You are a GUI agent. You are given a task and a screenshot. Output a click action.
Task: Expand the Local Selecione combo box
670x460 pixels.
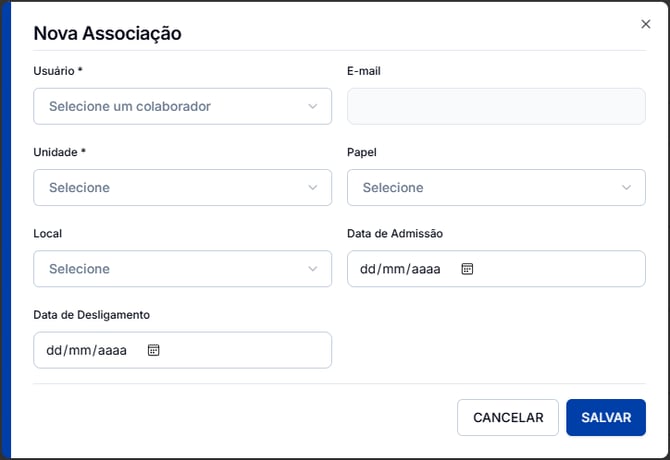[182, 269]
